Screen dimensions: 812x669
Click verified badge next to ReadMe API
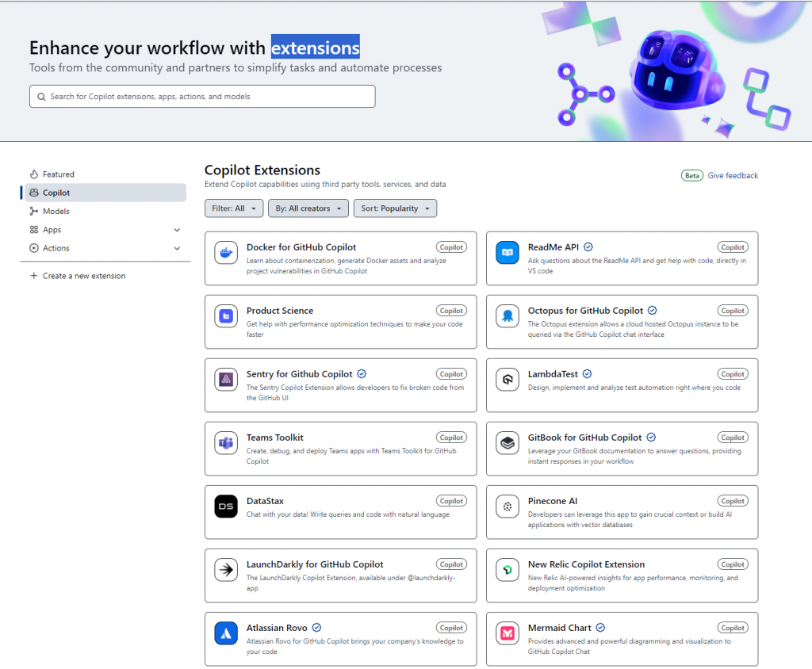point(588,247)
